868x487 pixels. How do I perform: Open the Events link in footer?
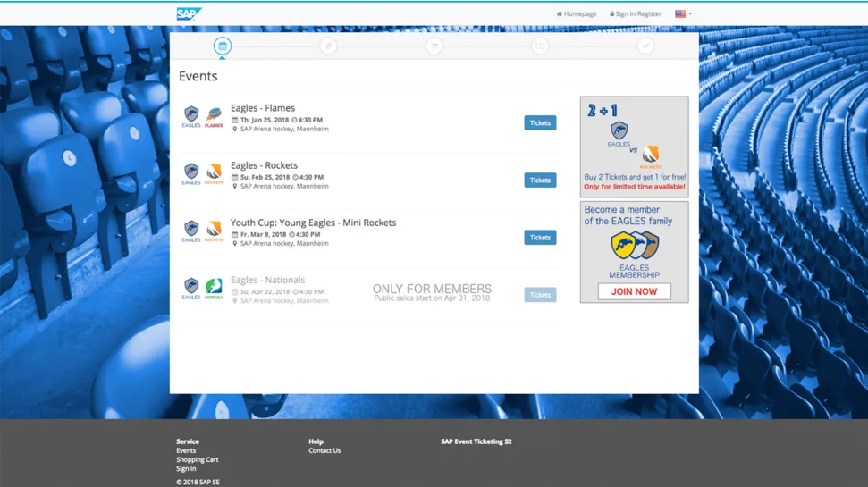(x=186, y=450)
